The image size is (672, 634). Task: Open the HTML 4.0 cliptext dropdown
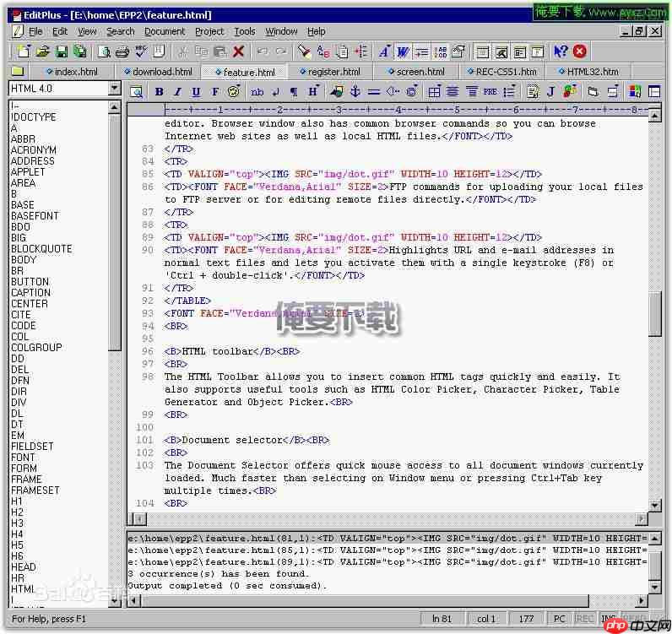[115, 89]
